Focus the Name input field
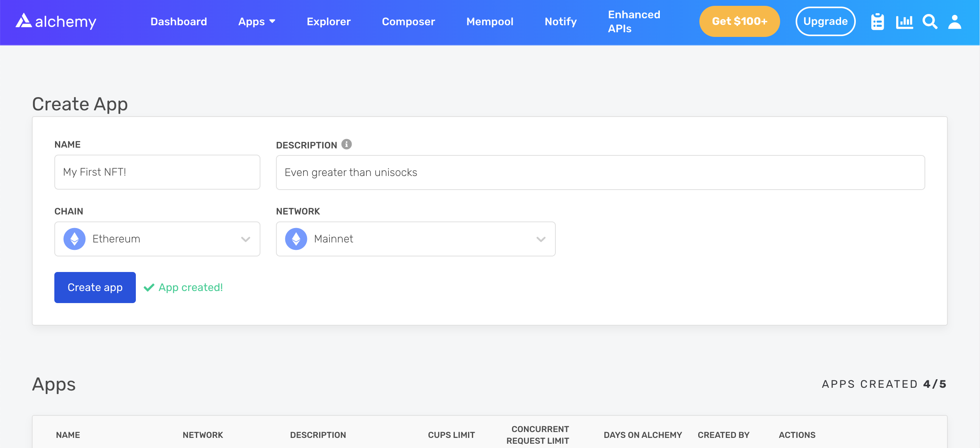The width and height of the screenshot is (980, 448). pyautogui.click(x=157, y=172)
